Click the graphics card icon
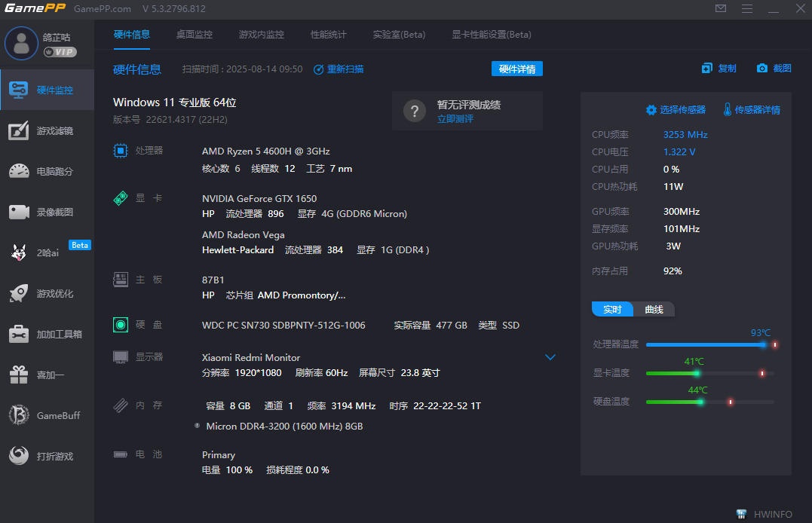The height and width of the screenshot is (523, 812). pyautogui.click(x=120, y=198)
